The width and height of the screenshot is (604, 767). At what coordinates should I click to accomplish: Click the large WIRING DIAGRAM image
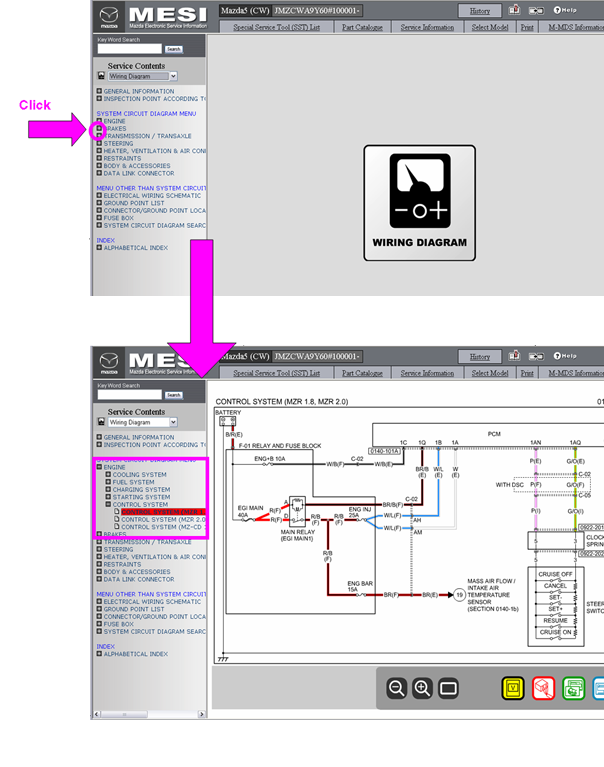click(419, 203)
